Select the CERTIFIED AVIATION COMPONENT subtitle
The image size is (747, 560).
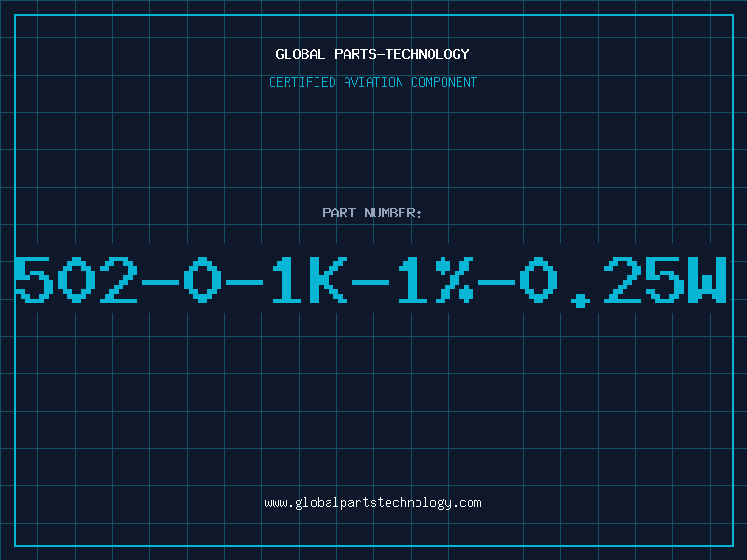[373, 82]
